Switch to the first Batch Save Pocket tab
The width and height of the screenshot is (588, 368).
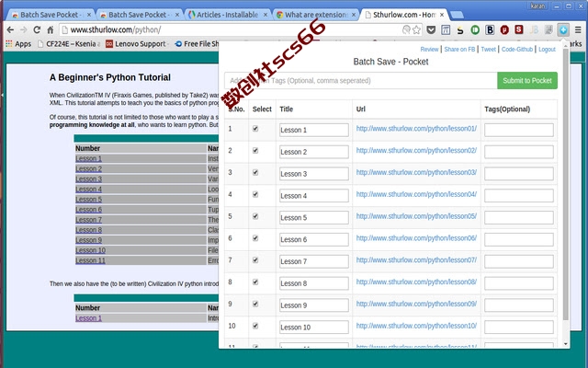coord(51,15)
